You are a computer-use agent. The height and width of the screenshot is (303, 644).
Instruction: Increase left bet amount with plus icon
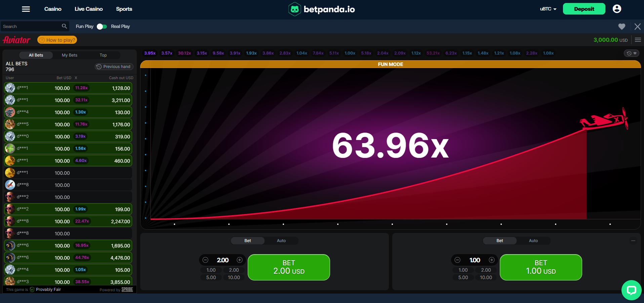coord(240,260)
